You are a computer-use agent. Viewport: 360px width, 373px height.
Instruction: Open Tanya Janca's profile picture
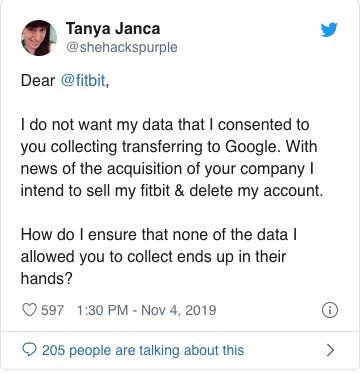pyautogui.click(x=39, y=38)
